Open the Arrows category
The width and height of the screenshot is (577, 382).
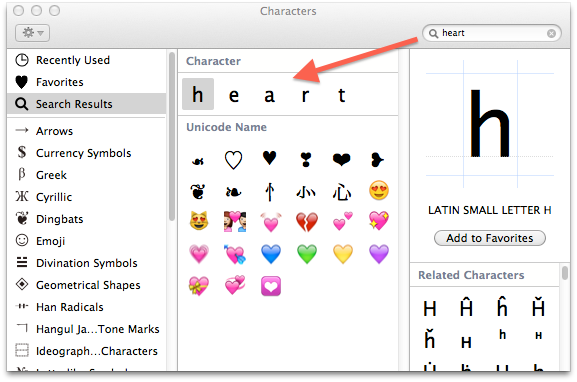point(87,131)
